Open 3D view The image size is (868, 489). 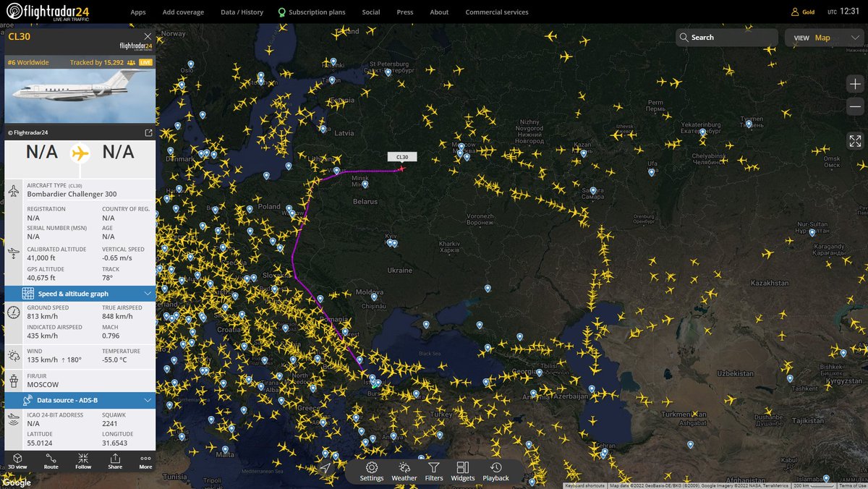pyautogui.click(x=16, y=462)
